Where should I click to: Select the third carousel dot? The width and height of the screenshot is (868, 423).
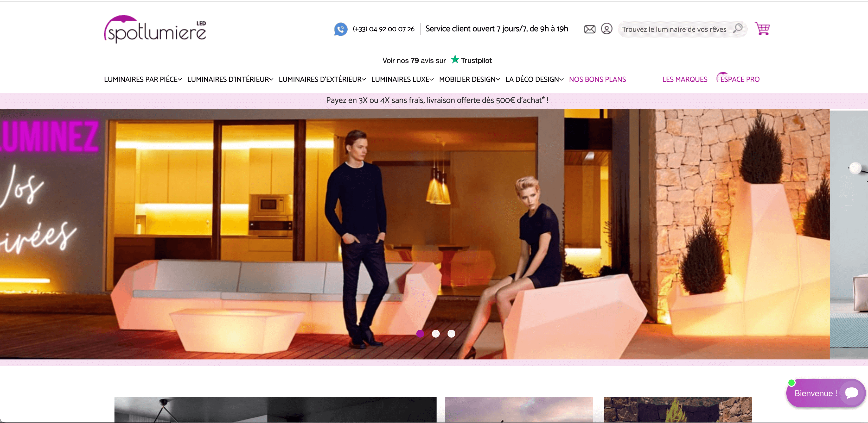[451, 333]
